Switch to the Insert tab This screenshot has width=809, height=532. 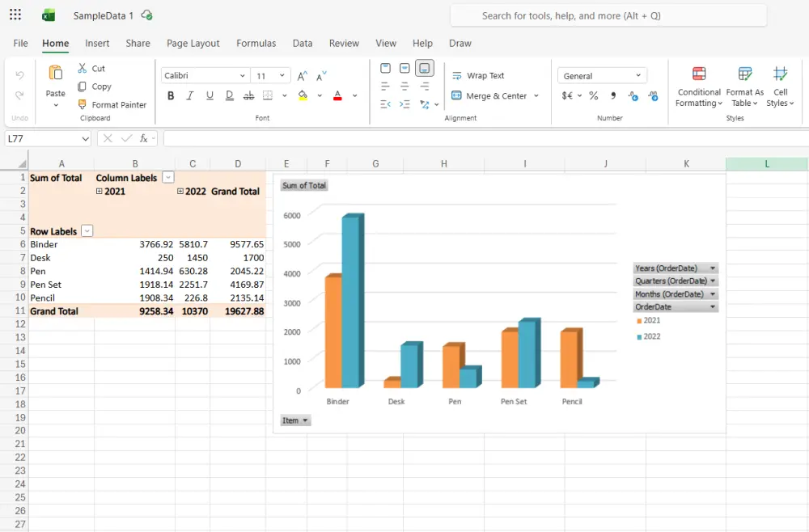coord(97,44)
